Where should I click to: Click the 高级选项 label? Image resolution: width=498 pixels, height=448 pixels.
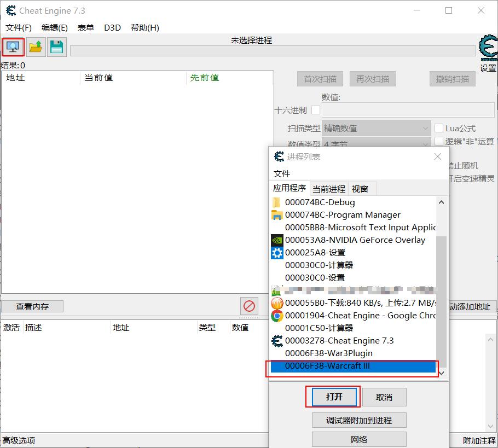(x=19, y=440)
